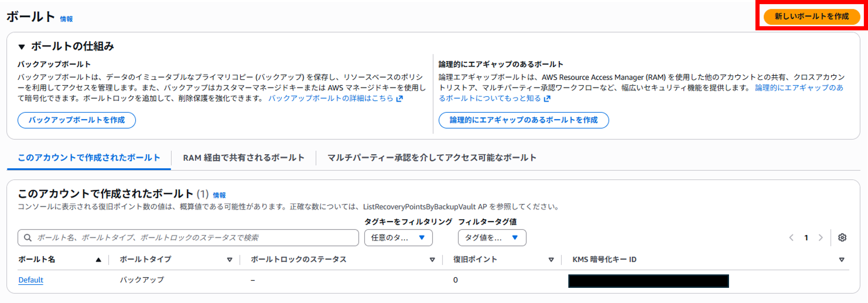Click the KMS 暗号化キー ID header text
868x303 pixels.
[x=604, y=259]
